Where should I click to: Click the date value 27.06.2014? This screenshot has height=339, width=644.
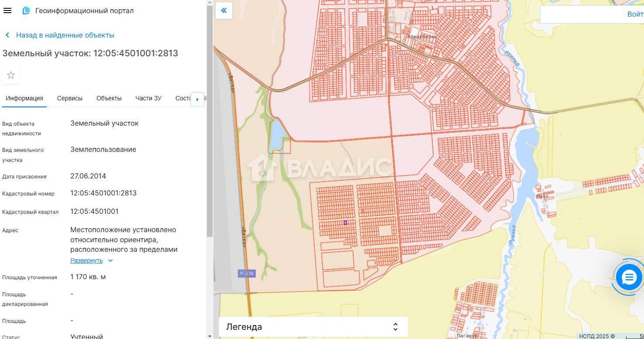click(88, 176)
